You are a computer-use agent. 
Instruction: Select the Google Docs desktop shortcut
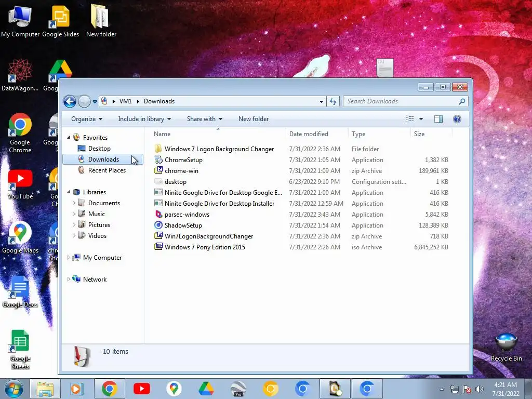[20, 292]
